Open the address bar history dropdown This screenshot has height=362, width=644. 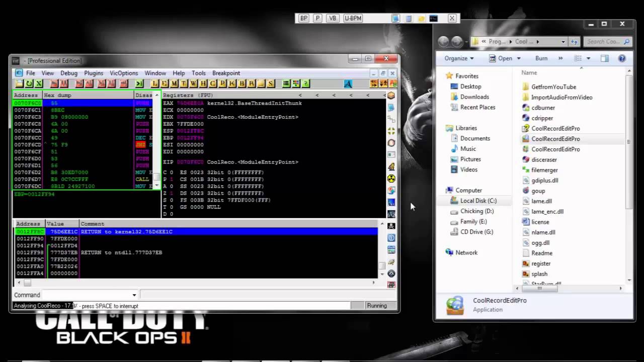[563, 42]
